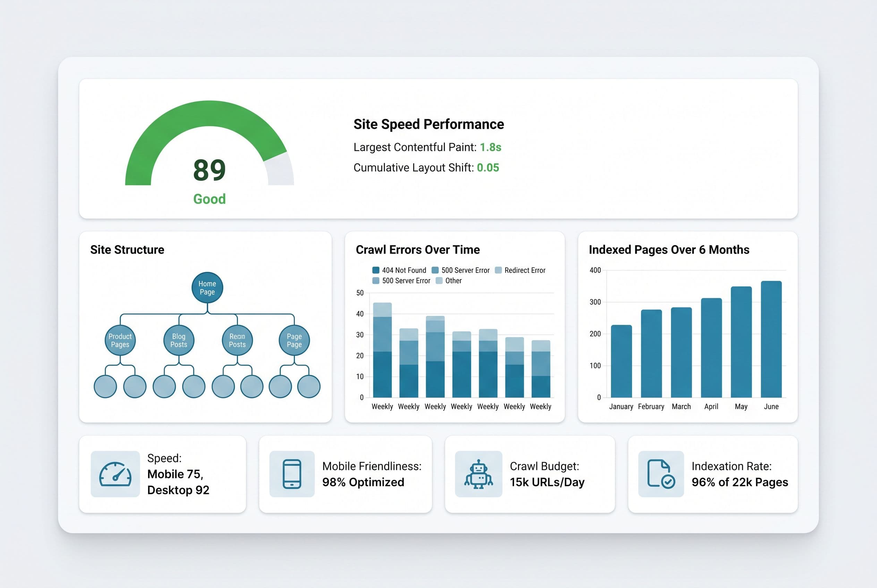
Task: Click the Indexation Rate: label
Action: pos(731,466)
